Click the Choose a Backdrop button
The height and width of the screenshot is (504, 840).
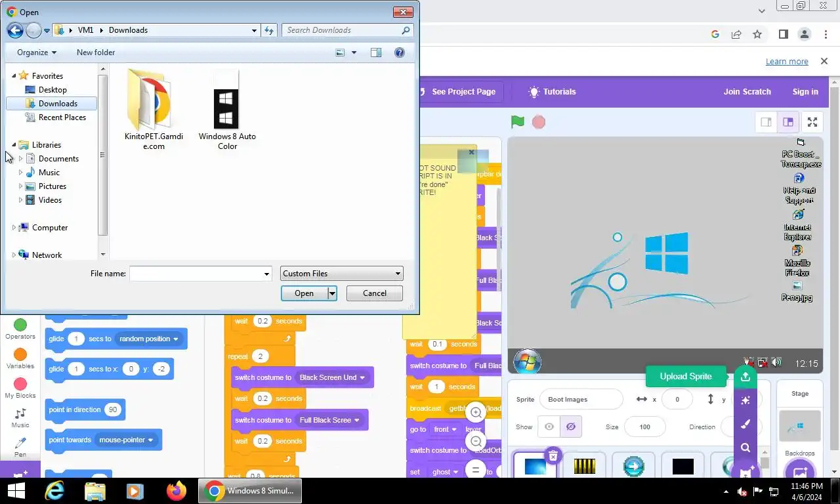(799, 472)
